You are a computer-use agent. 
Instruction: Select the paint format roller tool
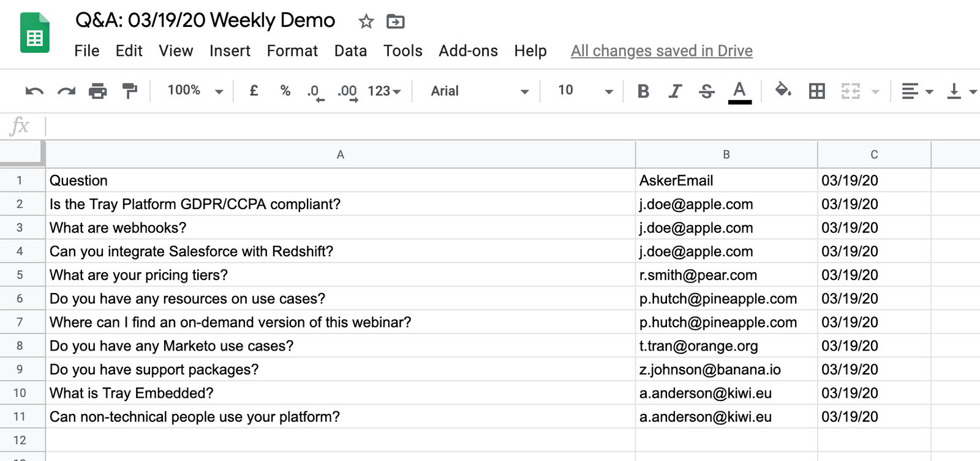(130, 91)
